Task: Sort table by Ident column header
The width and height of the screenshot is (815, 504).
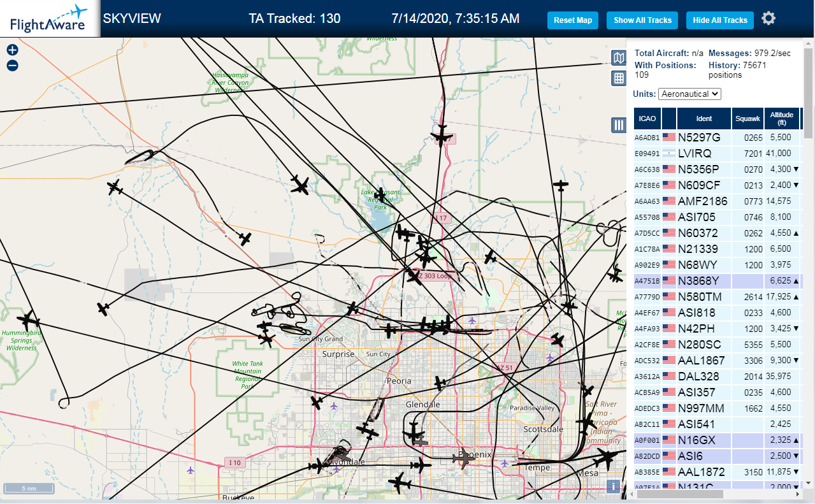Action: point(704,119)
